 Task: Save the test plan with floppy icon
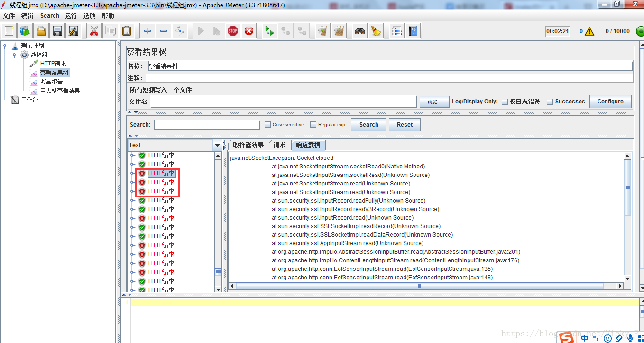(57, 31)
